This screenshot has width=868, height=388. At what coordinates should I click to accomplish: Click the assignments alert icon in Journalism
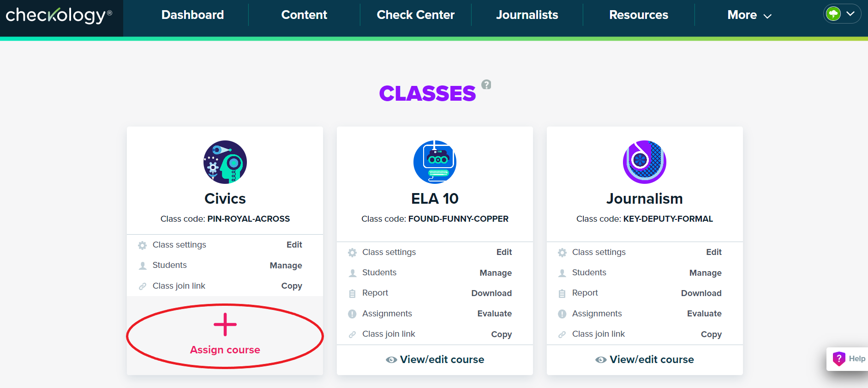click(562, 314)
